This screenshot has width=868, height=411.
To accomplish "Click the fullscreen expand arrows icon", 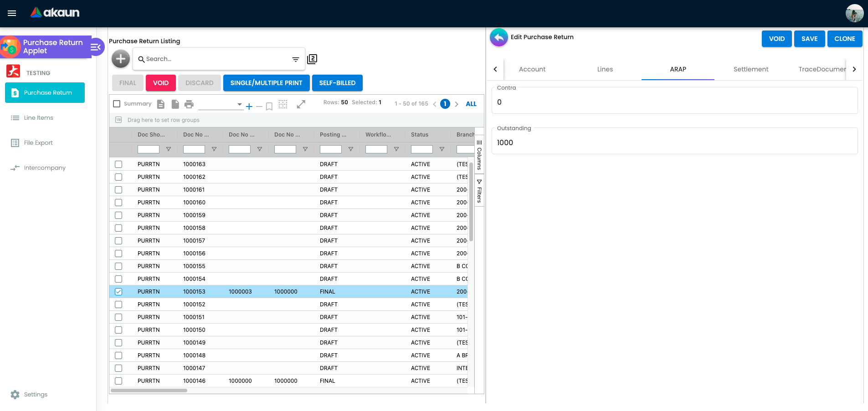I will tap(301, 104).
